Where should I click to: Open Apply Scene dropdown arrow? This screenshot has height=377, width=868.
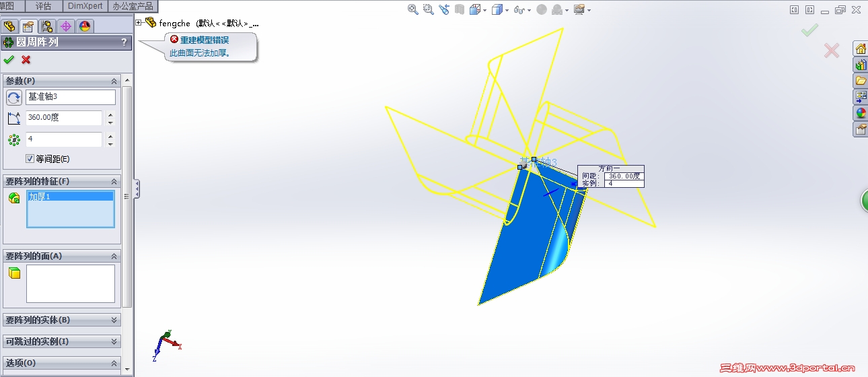click(567, 10)
